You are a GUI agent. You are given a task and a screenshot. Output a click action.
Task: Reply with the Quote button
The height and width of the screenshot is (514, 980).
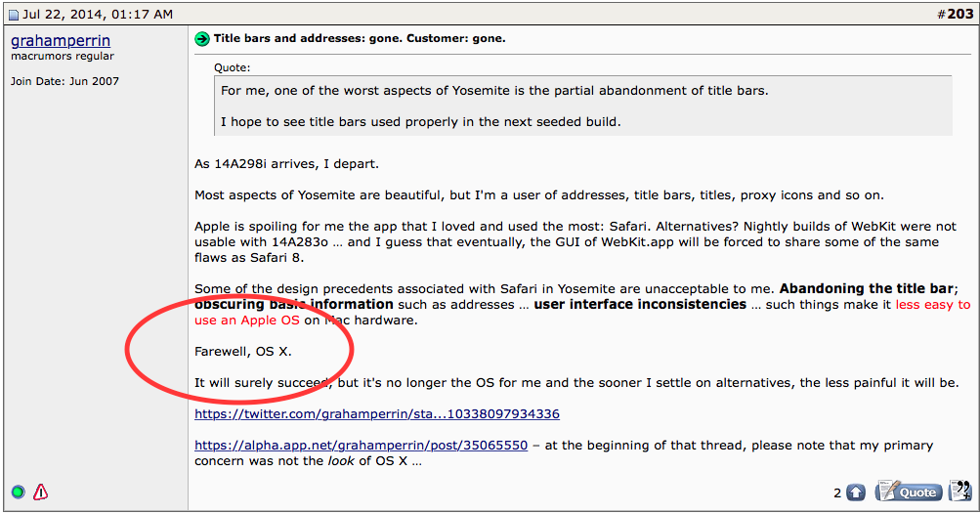(909, 492)
